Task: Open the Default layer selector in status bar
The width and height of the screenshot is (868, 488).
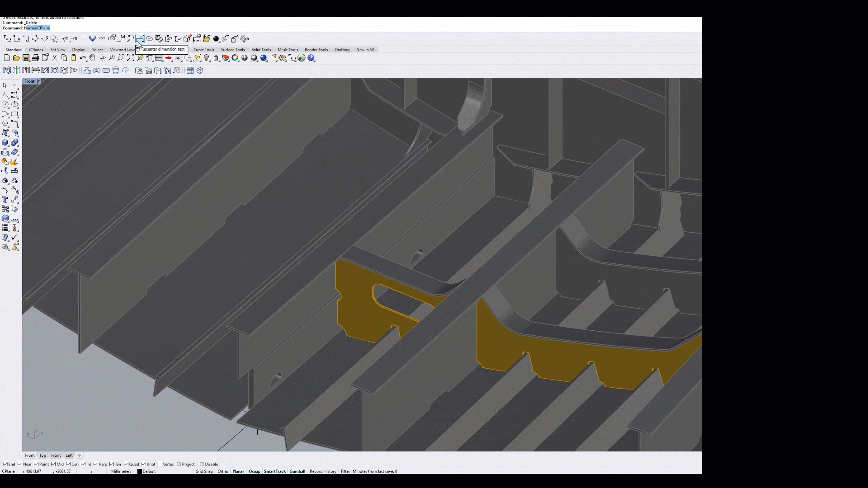Action: (x=149, y=471)
